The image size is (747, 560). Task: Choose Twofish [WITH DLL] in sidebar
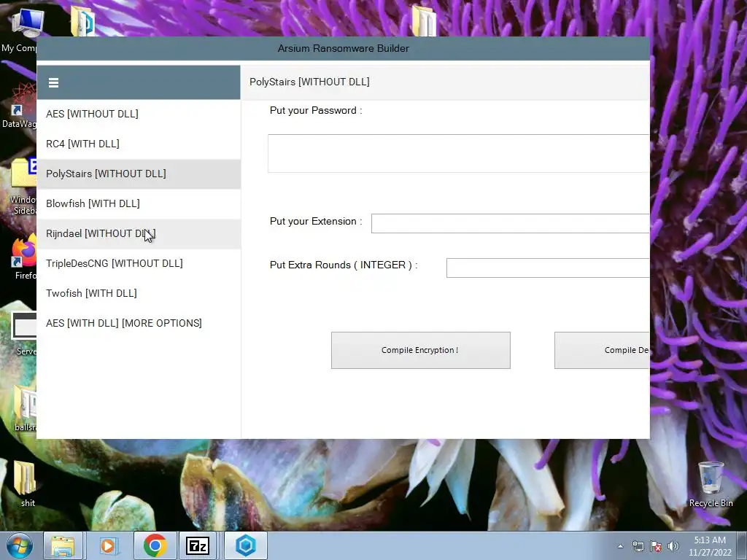click(x=139, y=293)
